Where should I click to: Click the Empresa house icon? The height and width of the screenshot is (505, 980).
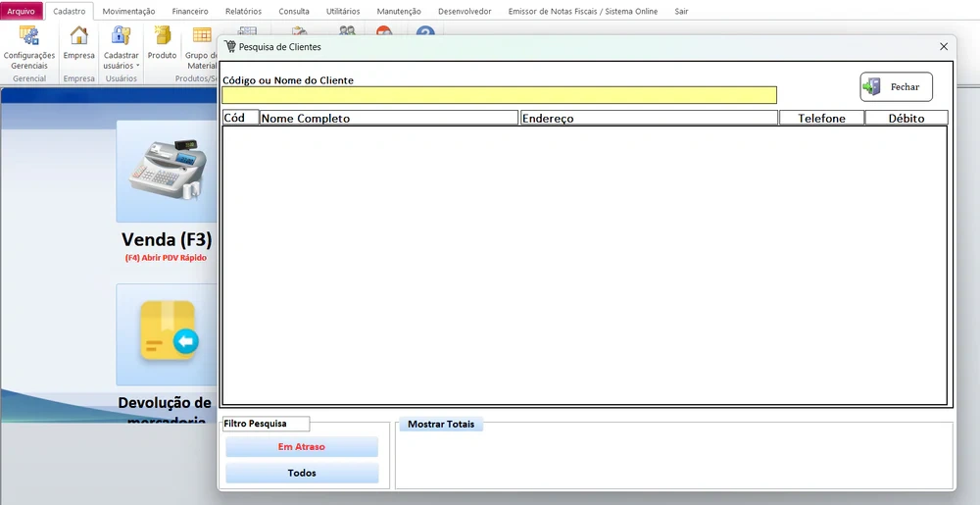(78, 37)
